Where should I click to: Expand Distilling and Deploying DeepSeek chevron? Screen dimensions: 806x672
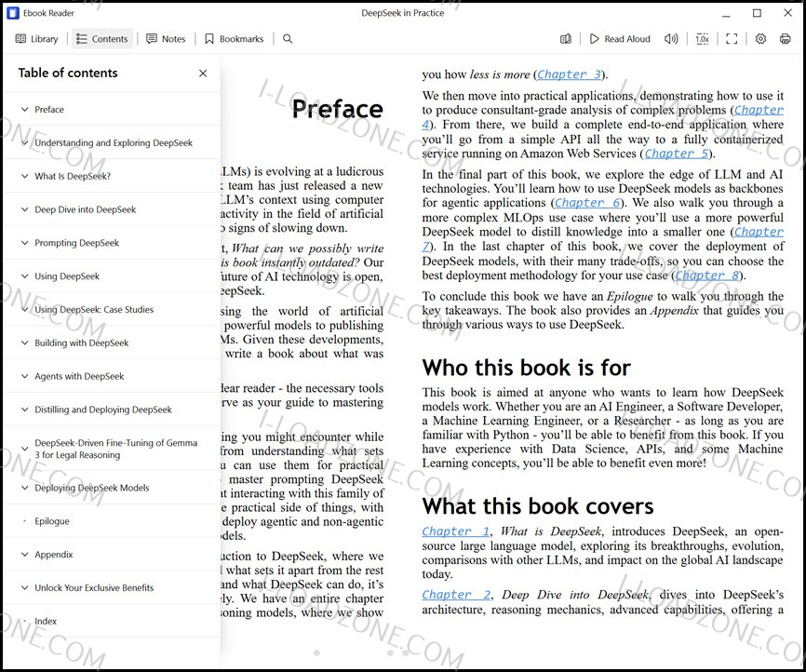coord(25,410)
